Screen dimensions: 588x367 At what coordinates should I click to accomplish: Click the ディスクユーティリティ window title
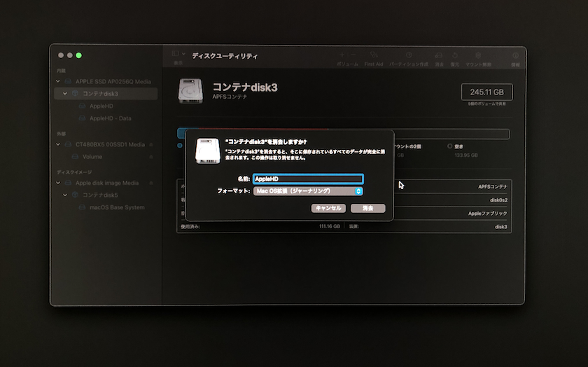225,56
